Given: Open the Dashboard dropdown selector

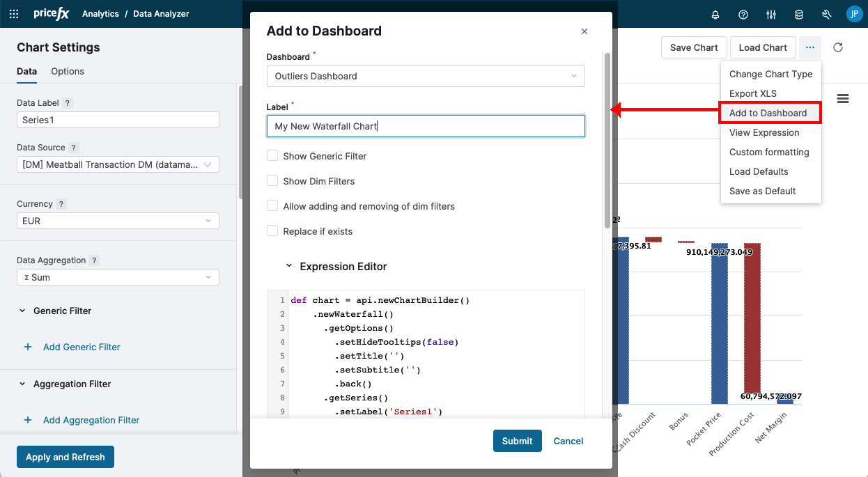Looking at the screenshot, I should pyautogui.click(x=426, y=76).
